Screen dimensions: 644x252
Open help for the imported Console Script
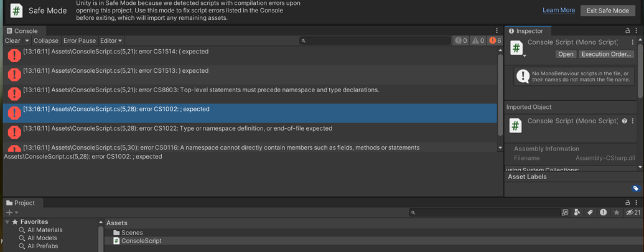624,121
